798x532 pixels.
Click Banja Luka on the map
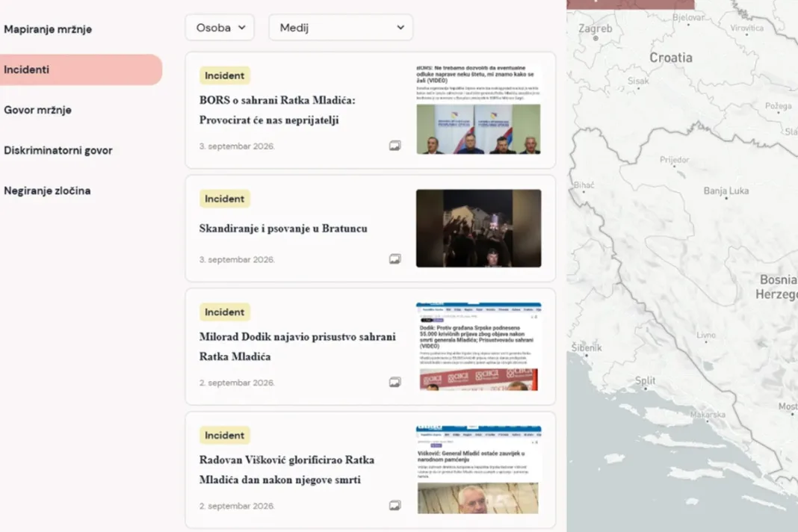[x=726, y=191]
